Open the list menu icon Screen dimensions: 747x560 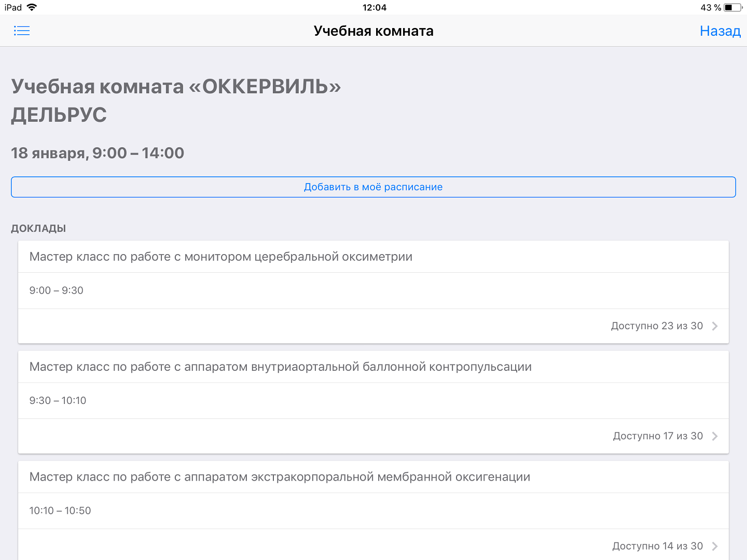pyautogui.click(x=22, y=31)
